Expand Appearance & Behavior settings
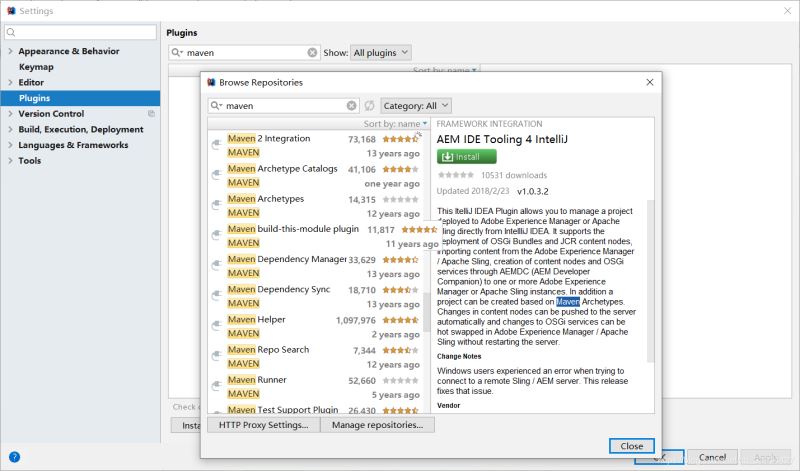 coord(10,51)
